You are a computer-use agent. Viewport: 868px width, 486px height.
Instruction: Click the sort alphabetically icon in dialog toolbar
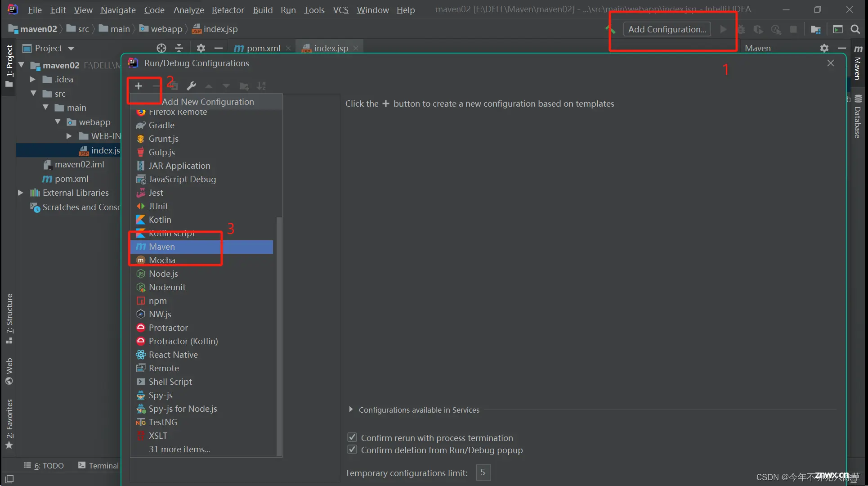click(x=262, y=85)
